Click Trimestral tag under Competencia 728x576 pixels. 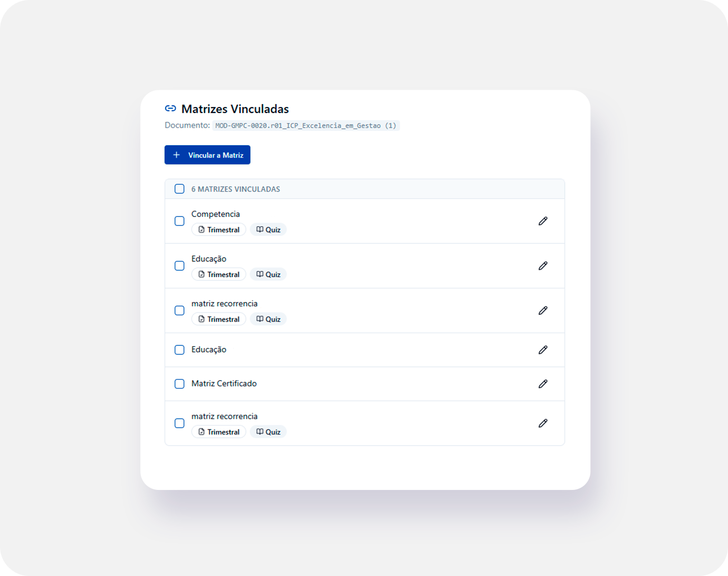pyautogui.click(x=218, y=230)
